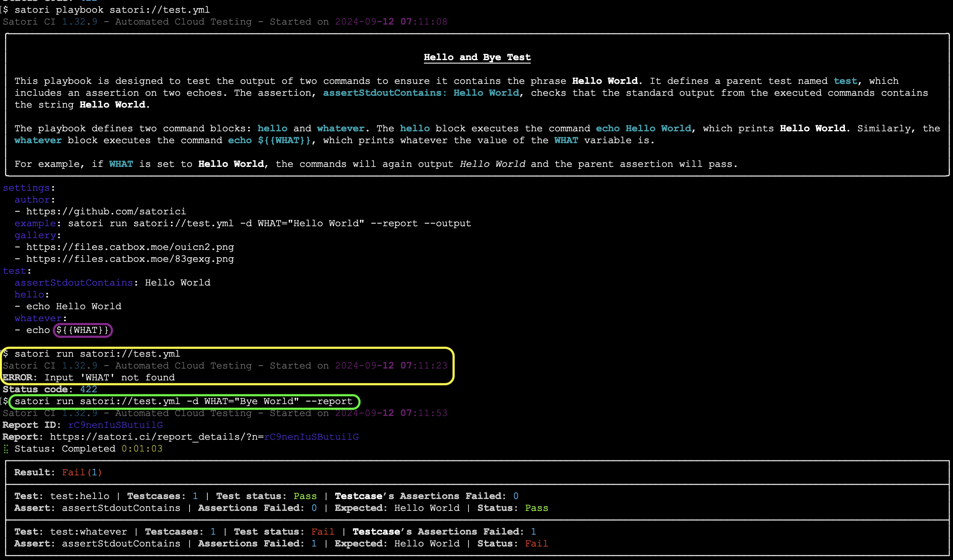Open the satori.ci report_details URL

pyautogui.click(x=204, y=437)
